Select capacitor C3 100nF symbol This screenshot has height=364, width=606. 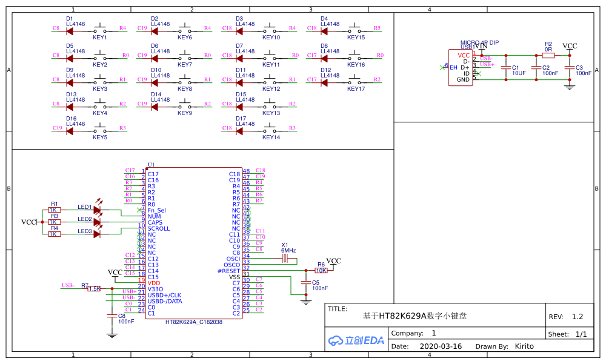coord(569,67)
